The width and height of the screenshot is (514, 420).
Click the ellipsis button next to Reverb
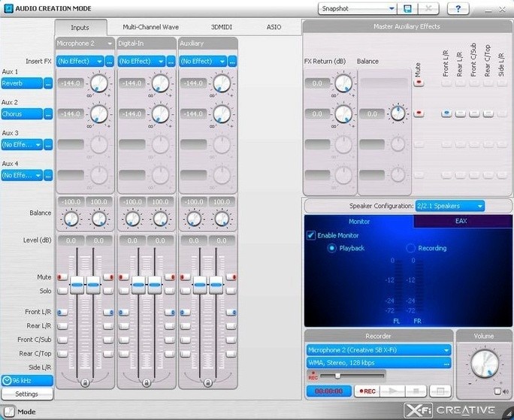(x=49, y=83)
